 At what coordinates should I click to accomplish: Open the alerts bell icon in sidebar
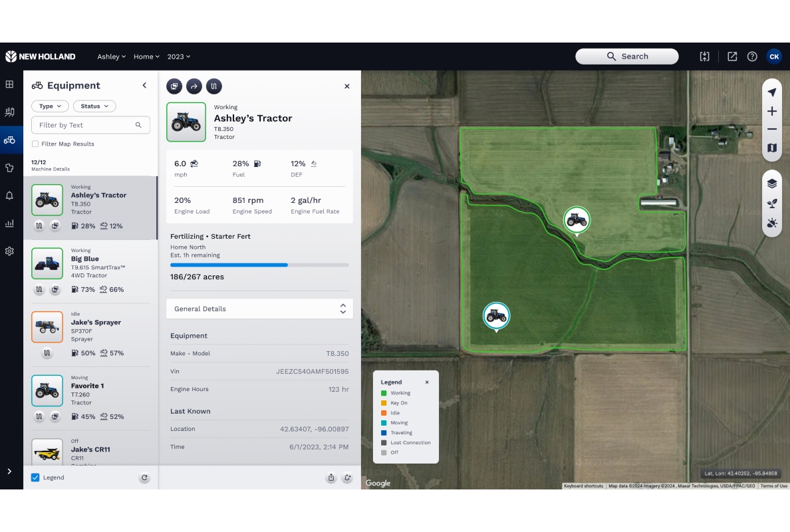coord(9,196)
